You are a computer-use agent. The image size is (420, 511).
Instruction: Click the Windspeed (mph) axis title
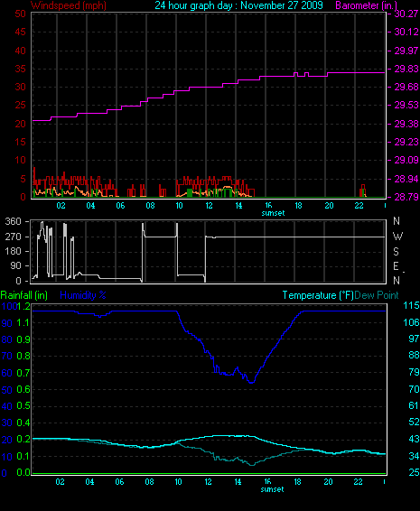tap(69, 5)
